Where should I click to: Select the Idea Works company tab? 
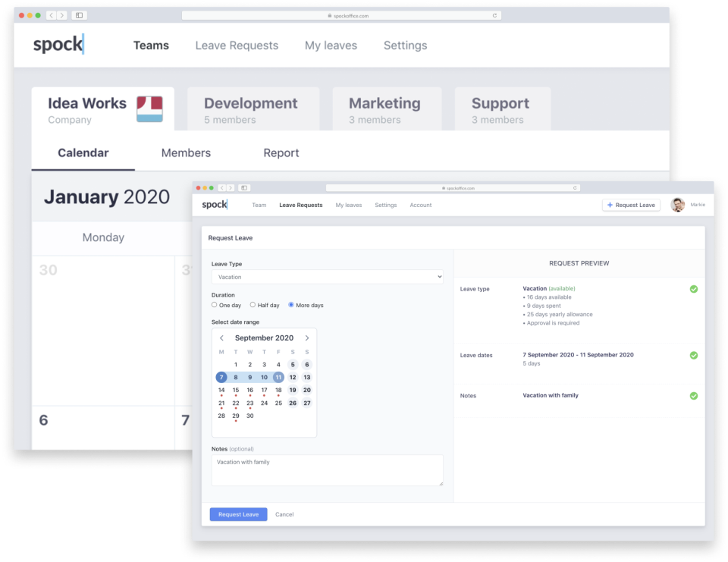tap(103, 109)
